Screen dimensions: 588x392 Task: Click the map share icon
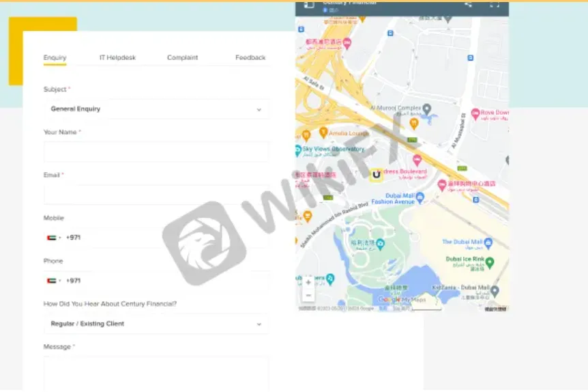click(x=468, y=4)
